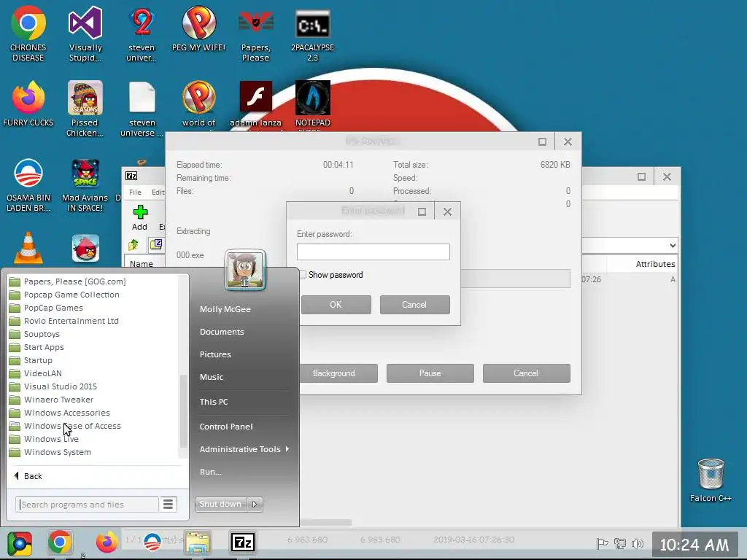Expand the Windows System folder
Viewport: 747px width, 560px height.
point(50,452)
